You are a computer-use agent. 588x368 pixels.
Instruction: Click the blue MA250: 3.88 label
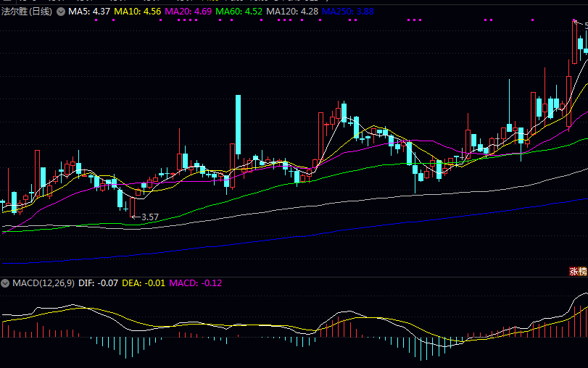[347, 12]
